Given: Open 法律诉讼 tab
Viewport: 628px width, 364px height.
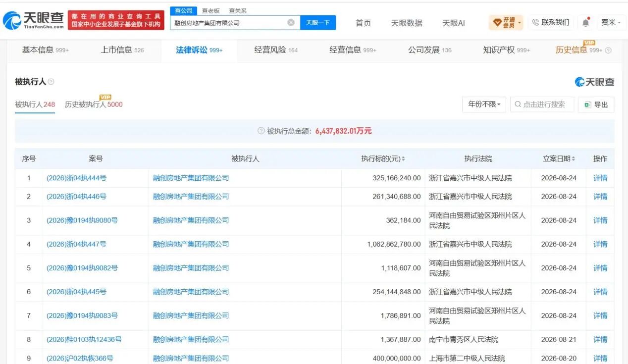Looking at the screenshot, I should pyautogui.click(x=199, y=50).
